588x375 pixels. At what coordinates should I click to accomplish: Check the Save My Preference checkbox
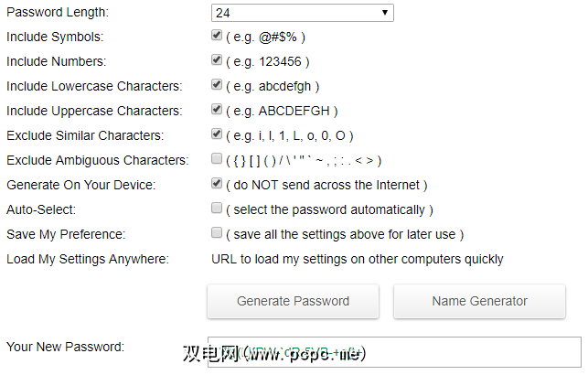[x=217, y=233]
